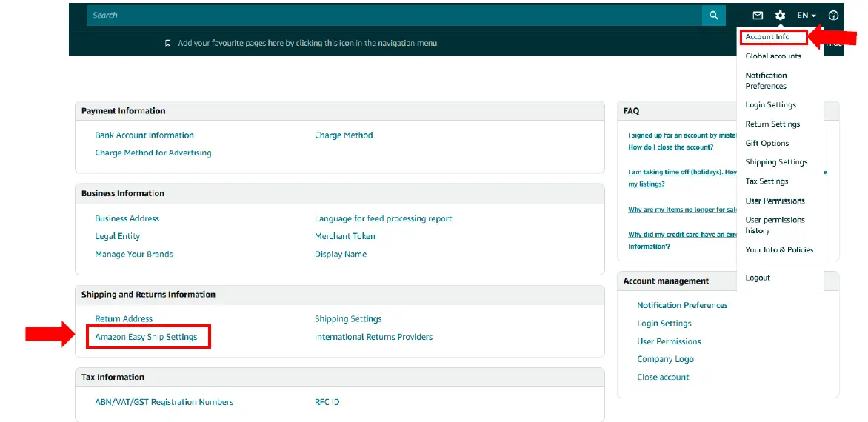The height and width of the screenshot is (422, 868).
Task: Select Account Info from settings menu
Action: (767, 37)
